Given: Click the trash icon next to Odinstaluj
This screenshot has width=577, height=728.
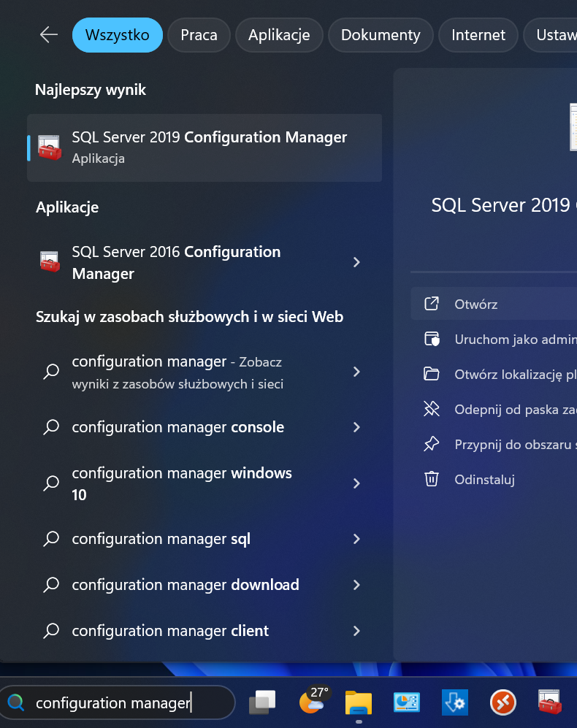Looking at the screenshot, I should click(431, 479).
